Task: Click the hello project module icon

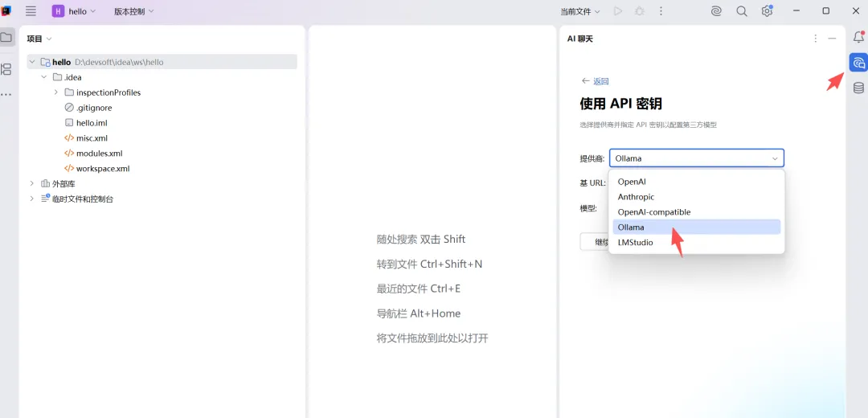Action: [x=45, y=62]
